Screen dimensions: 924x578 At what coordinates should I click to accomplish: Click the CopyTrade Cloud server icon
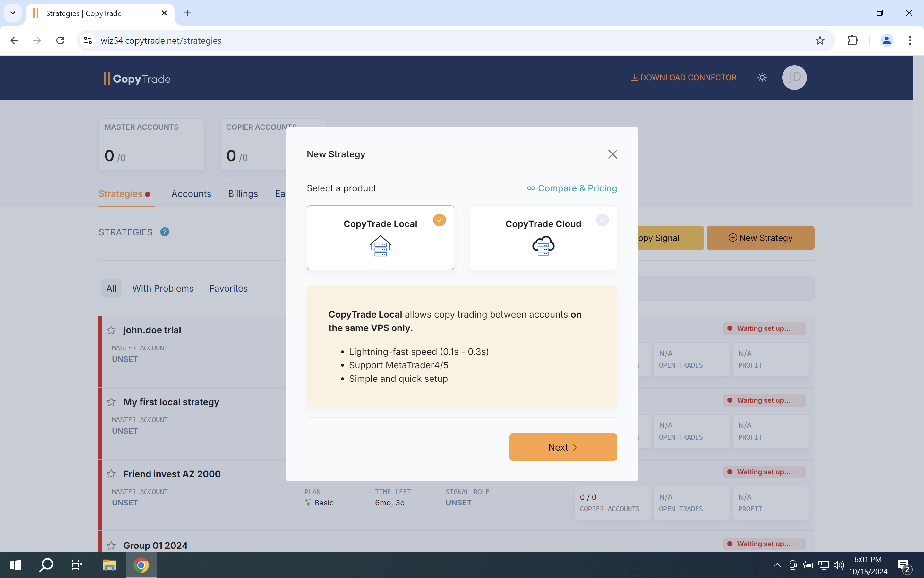click(x=543, y=246)
